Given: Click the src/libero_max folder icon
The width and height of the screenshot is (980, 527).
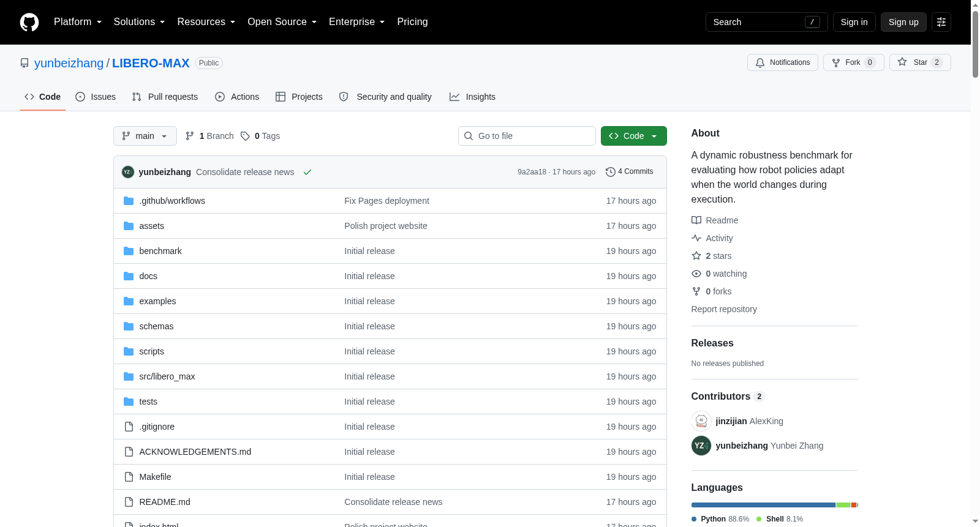Looking at the screenshot, I should point(129,376).
